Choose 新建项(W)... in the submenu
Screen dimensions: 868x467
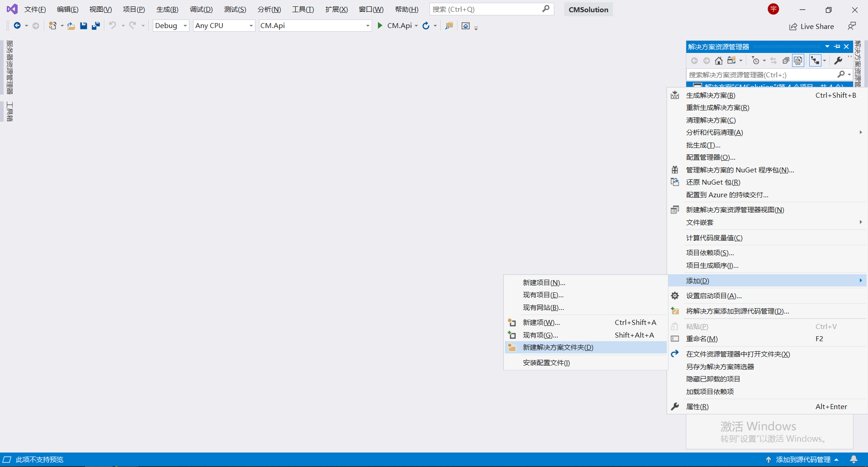pyautogui.click(x=585, y=322)
